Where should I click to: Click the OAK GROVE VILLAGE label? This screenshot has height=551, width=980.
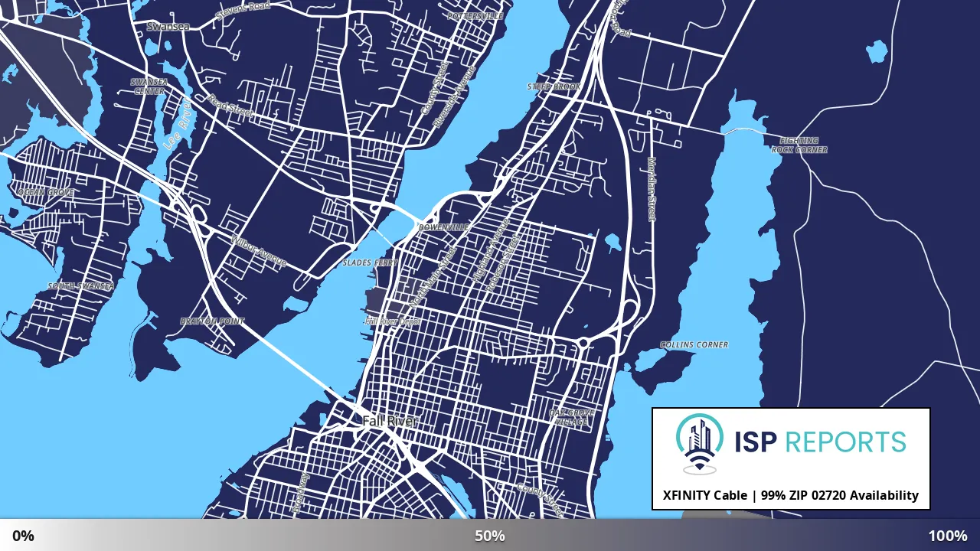point(571,417)
